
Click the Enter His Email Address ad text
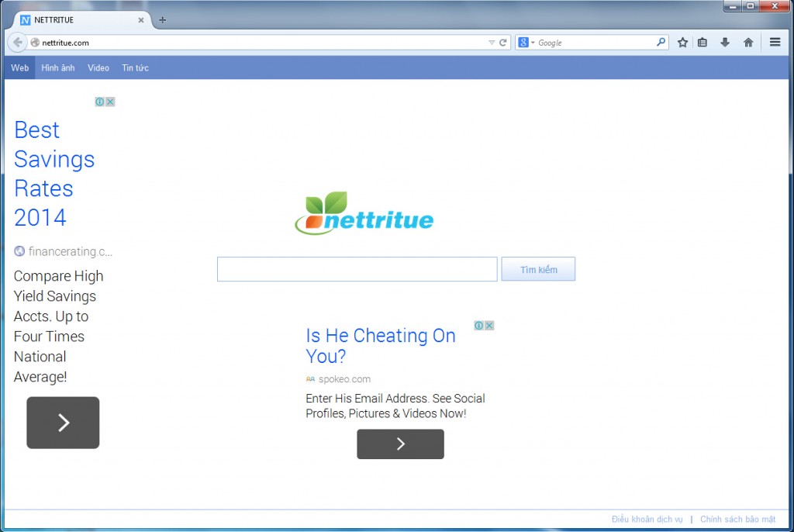(395, 406)
